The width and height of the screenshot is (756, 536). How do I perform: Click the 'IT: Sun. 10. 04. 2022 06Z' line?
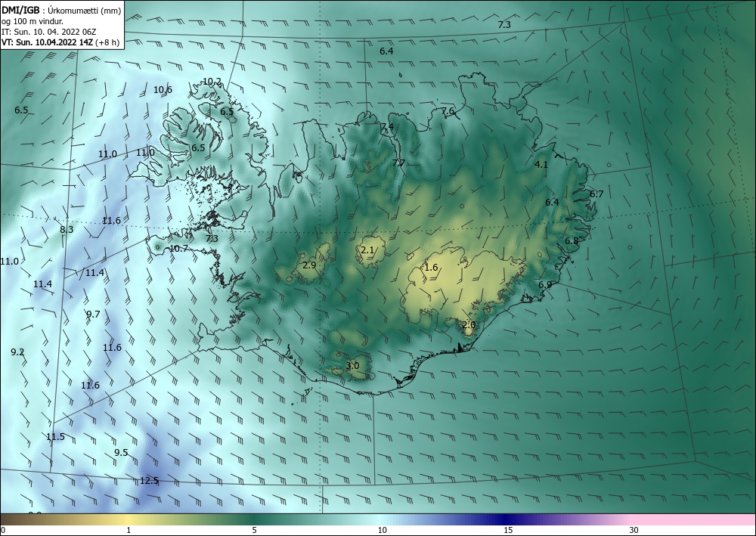tap(49, 32)
